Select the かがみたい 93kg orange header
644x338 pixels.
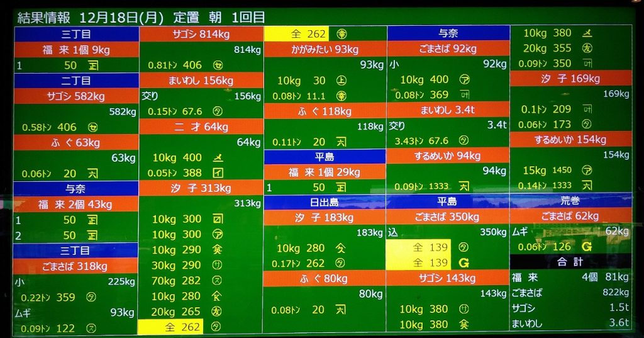click(325, 49)
